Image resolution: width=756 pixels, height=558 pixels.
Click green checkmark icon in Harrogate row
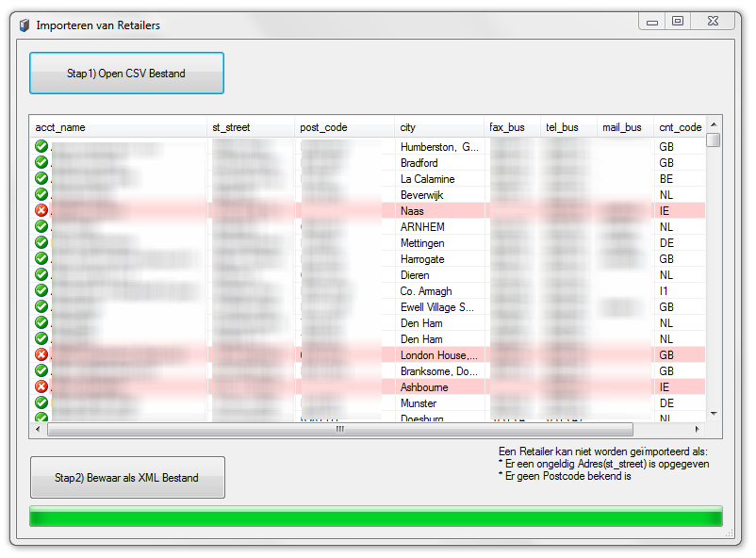pos(41,259)
